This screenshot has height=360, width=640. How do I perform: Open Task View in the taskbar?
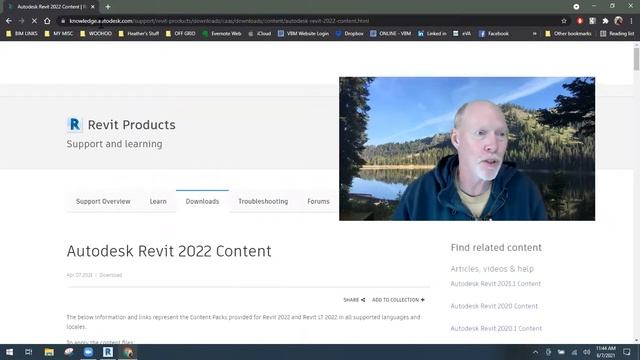coord(29,352)
